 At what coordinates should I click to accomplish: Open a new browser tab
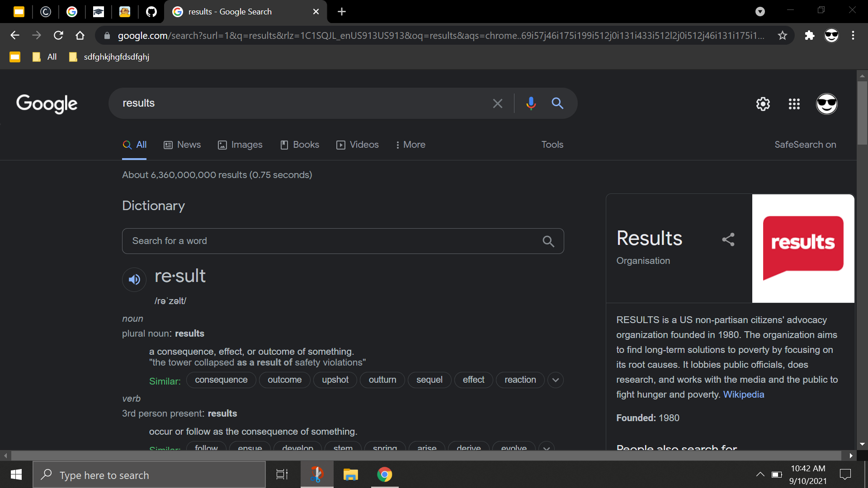pos(342,12)
